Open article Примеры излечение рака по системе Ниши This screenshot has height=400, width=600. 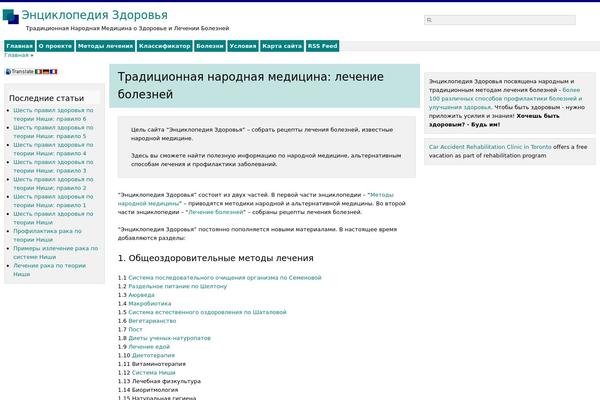tap(55, 253)
